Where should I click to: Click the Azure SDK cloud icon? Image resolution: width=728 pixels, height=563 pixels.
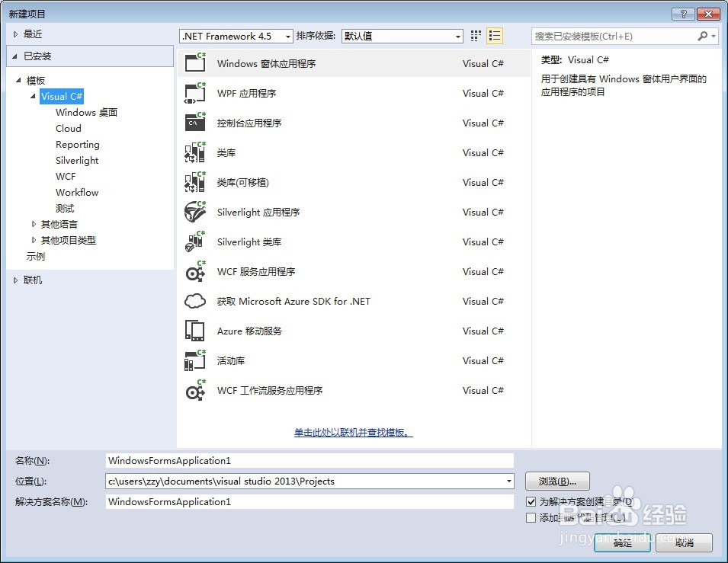(x=195, y=301)
